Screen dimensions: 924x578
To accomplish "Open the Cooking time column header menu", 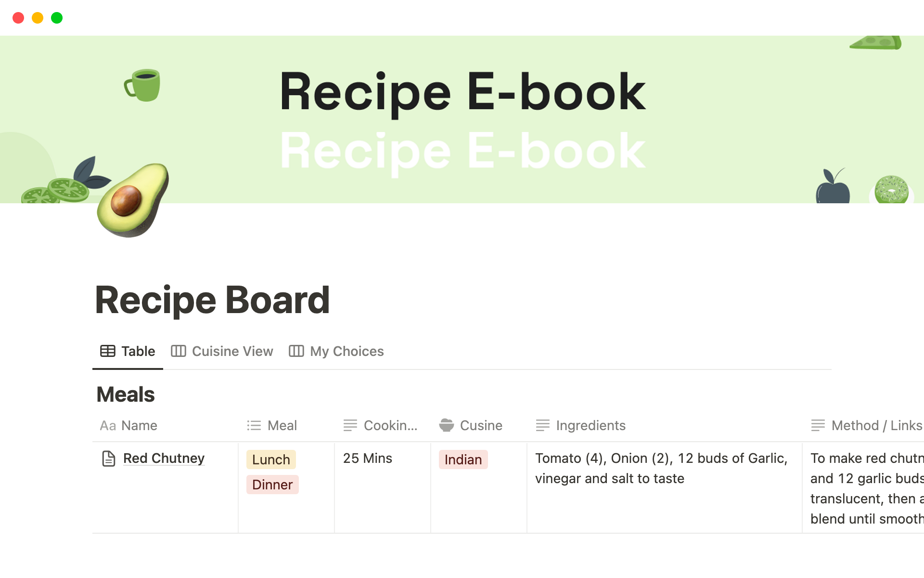I will tap(390, 425).
